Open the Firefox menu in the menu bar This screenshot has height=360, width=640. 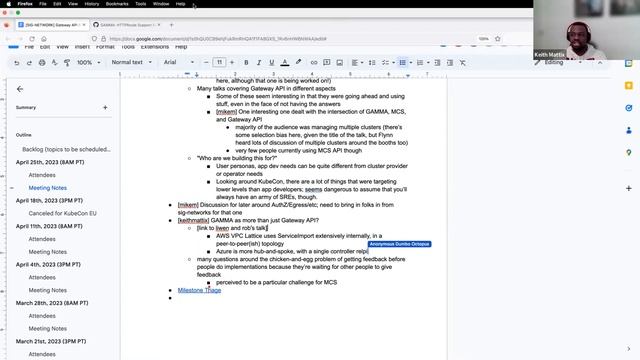[x=25, y=4]
